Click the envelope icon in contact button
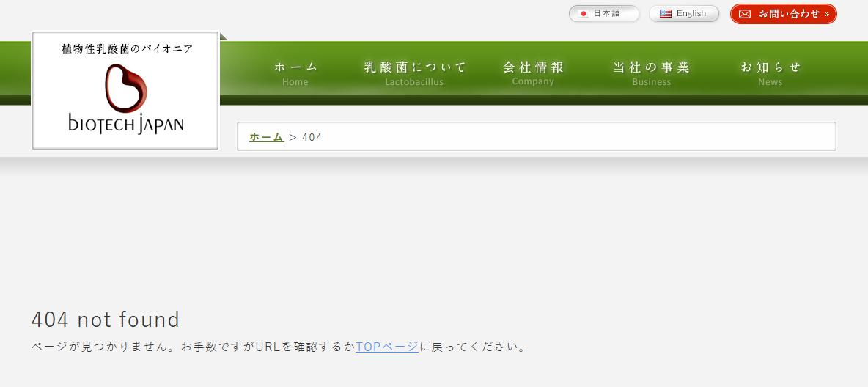 (x=745, y=14)
